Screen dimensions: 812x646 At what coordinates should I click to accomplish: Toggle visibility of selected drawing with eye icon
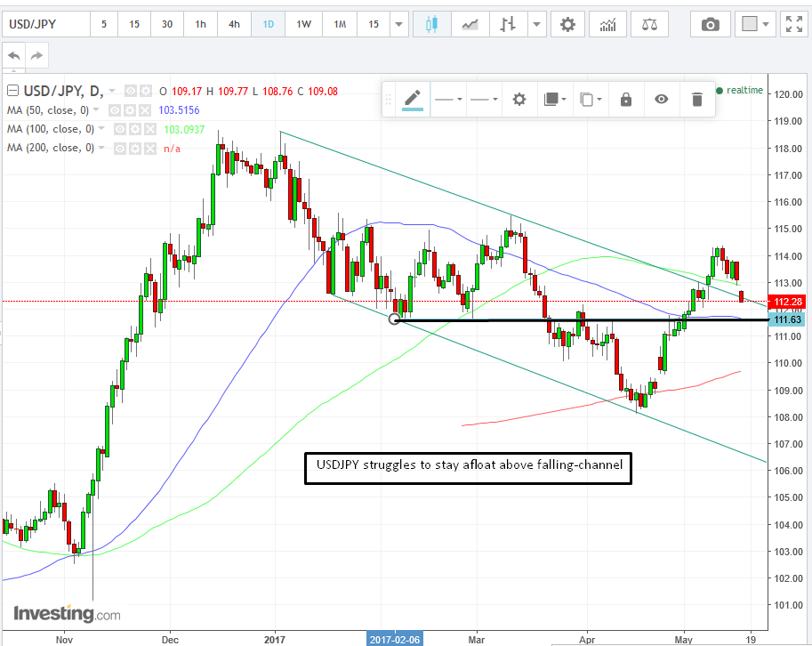click(x=662, y=99)
